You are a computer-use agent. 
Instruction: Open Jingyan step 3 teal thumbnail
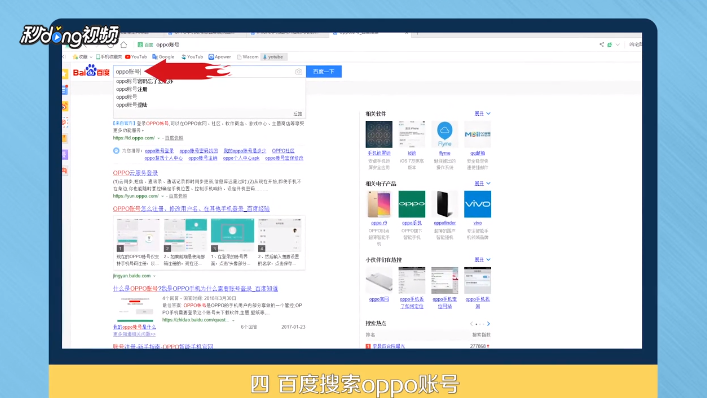point(232,235)
